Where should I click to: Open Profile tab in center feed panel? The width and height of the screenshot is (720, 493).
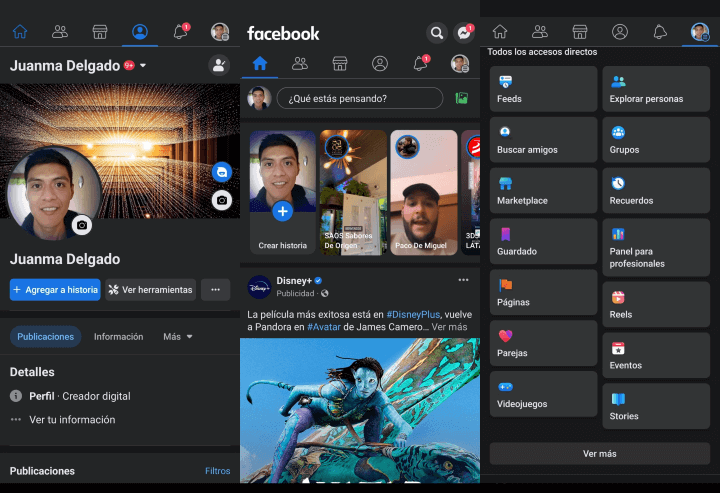[380, 63]
